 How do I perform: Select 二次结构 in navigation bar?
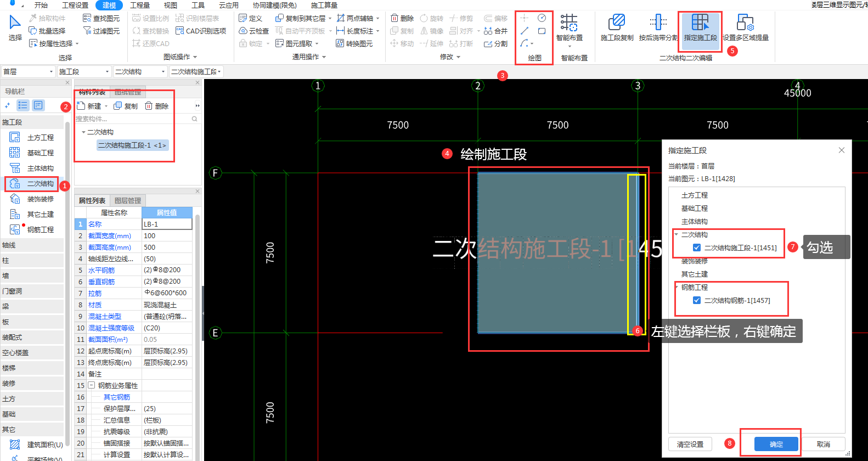coord(33,184)
